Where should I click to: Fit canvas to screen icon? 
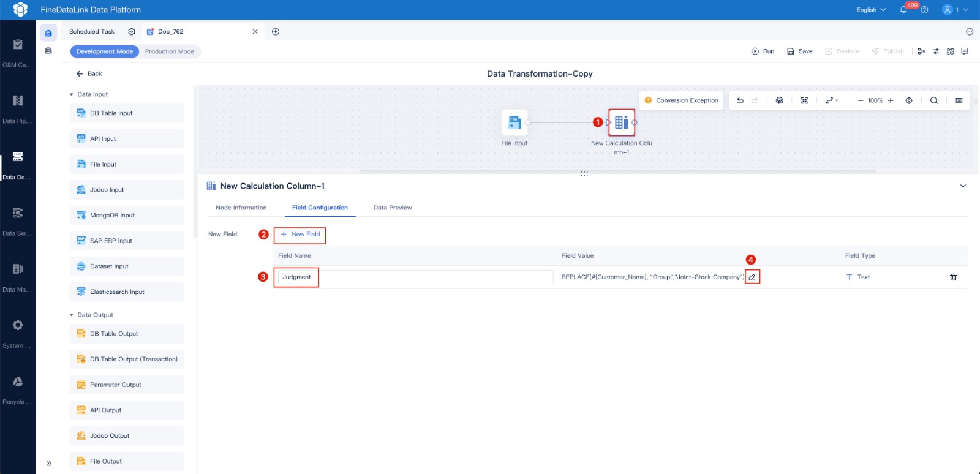pyautogui.click(x=804, y=100)
